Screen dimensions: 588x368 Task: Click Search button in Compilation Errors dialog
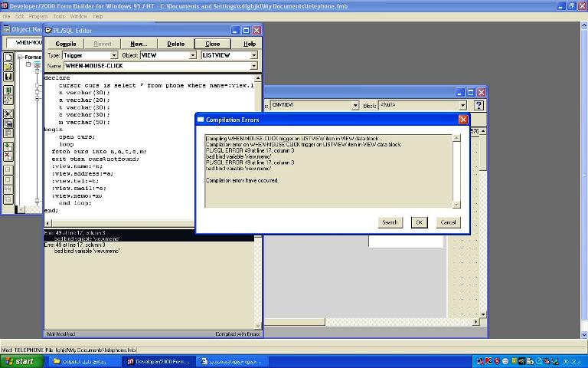(390, 222)
